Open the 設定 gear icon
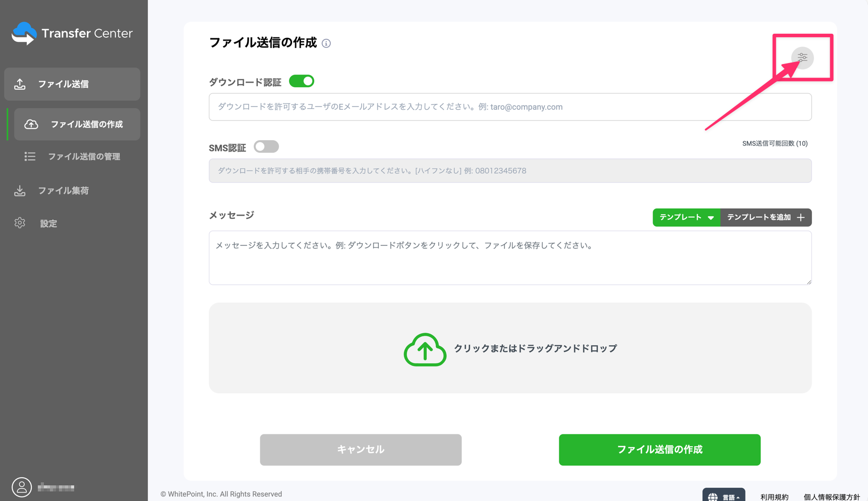Viewport: 868px width, 501px height. coord(20,223)
